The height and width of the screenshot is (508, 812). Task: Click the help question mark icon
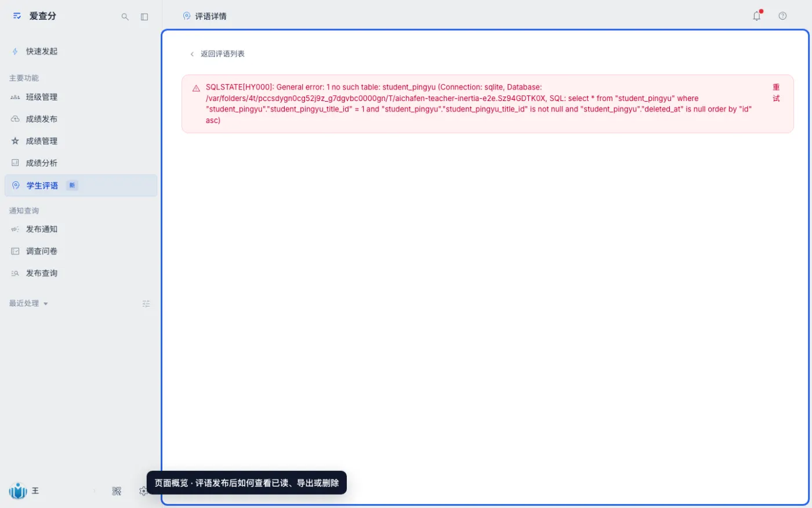pyautogui.click(x=782, y=16)
